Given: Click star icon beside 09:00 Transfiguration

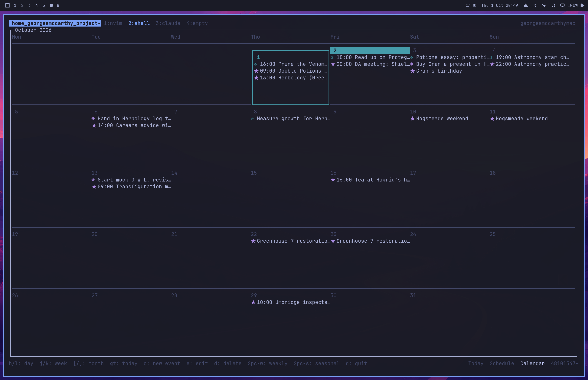Looking at the screenshot, I should point(94,187).
